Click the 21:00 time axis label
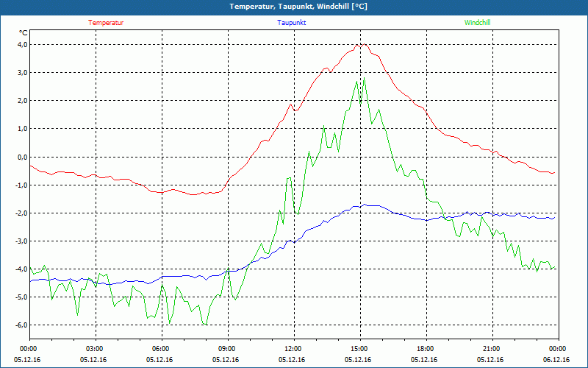The width and height of the screenshot is (588, 368). (x=492, y=348)
